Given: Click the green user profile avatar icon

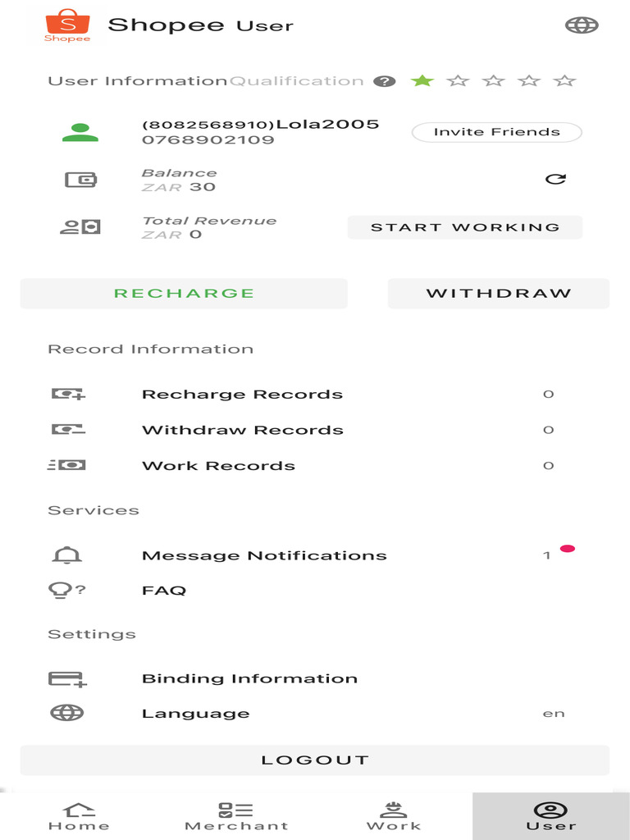Looking at the screenshot, I should click(x=80, y=132).
